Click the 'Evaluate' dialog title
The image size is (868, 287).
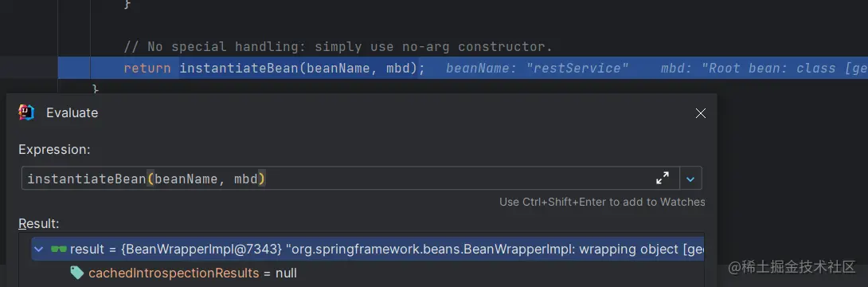click(x=72, y=112)
